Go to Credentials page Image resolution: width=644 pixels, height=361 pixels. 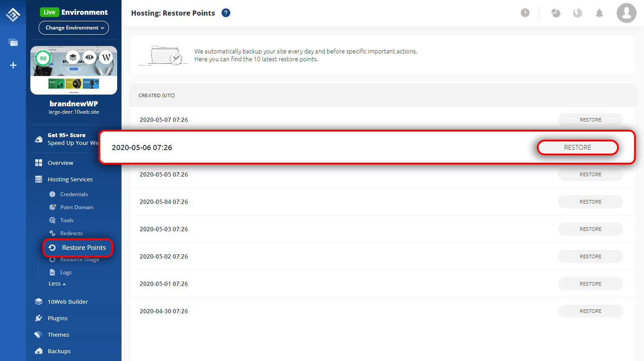(74, 194)
